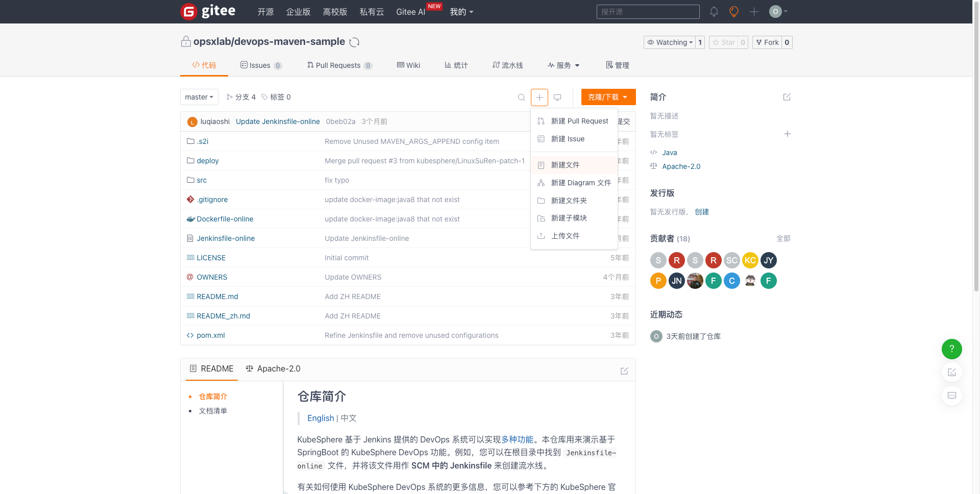Image resolution: width=980 pixels, height=494 pixels.
Task: Select 新建 Issue from menu
Action: click(x=574, y=139)
